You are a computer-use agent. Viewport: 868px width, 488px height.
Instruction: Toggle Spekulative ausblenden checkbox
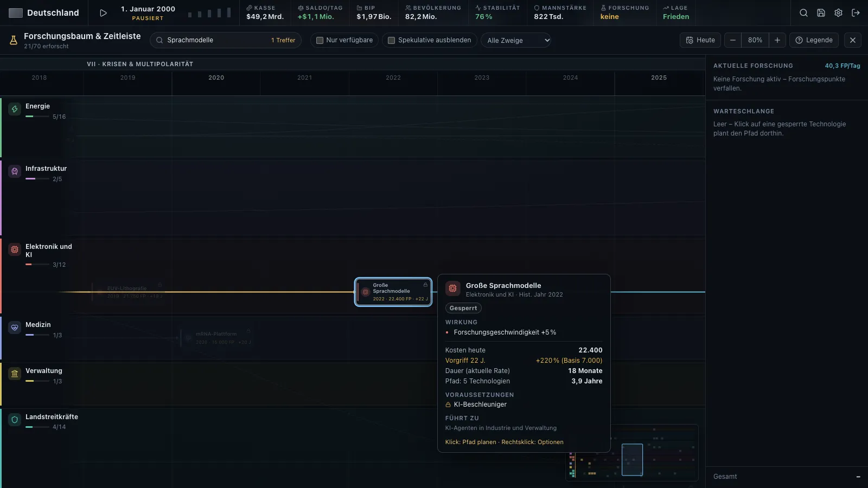point(391,40)
